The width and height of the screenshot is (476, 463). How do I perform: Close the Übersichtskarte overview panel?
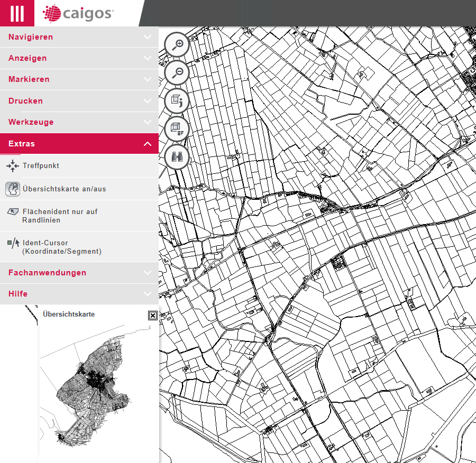[152, 316]
